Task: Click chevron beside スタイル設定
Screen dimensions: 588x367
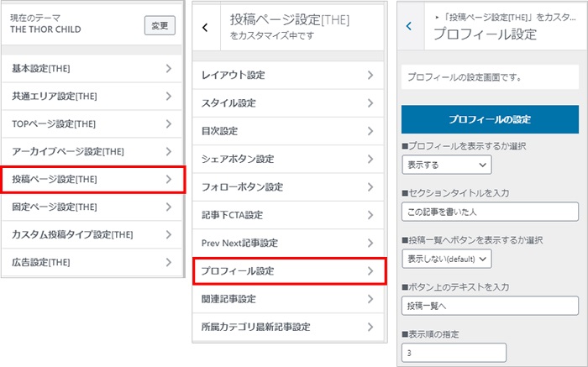Action: click(x=370, y=103)
